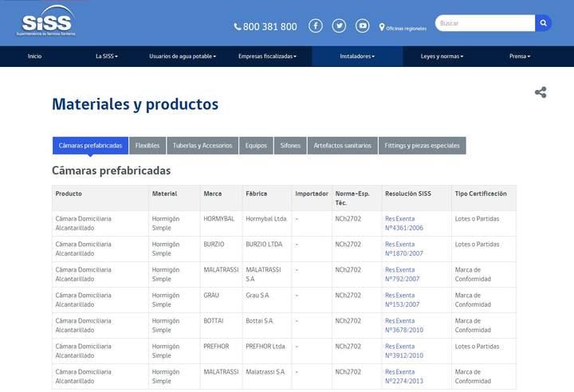This screenshot has height=392, width=574.
Task: Open the Facebook social icon
Action: click(316, 25)
